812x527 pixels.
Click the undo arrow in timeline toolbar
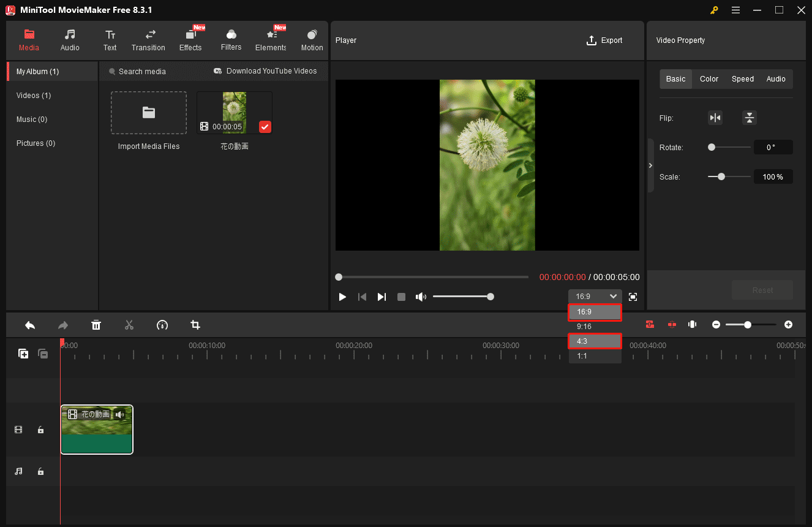30,325
